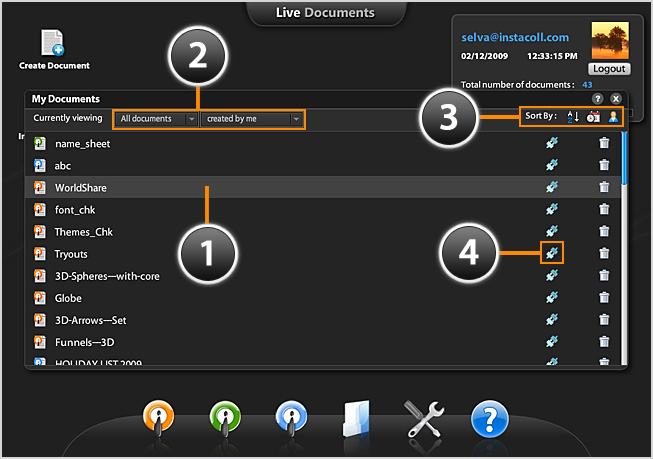Delete the 3D-Spheres—with-core document
The height and width of the screenshot is (459, 653).
[x=604, y=275]
